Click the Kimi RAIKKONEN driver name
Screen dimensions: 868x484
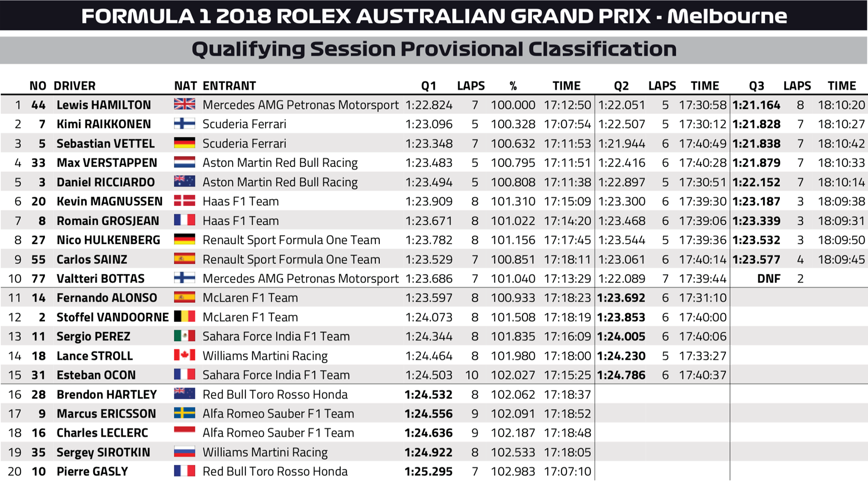pos(104,124)
